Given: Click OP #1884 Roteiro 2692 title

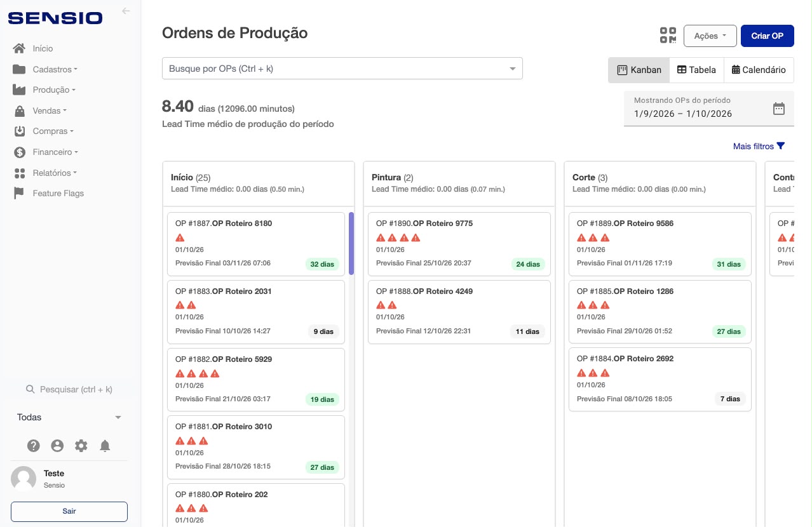Looking at the screenshot, I should (625, 359).
